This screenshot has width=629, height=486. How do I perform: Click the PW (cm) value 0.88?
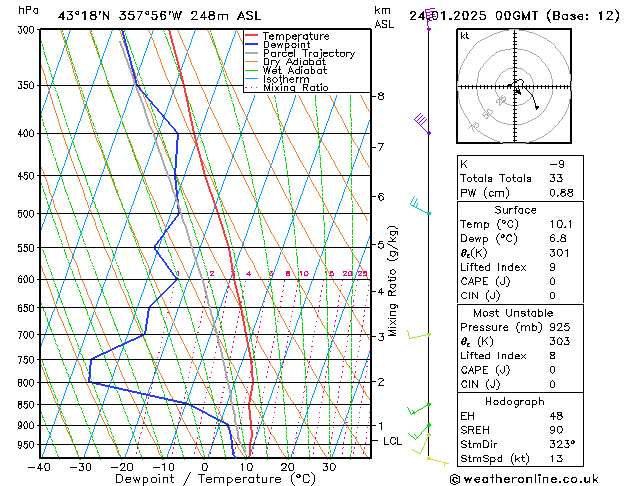pos(561,193)
